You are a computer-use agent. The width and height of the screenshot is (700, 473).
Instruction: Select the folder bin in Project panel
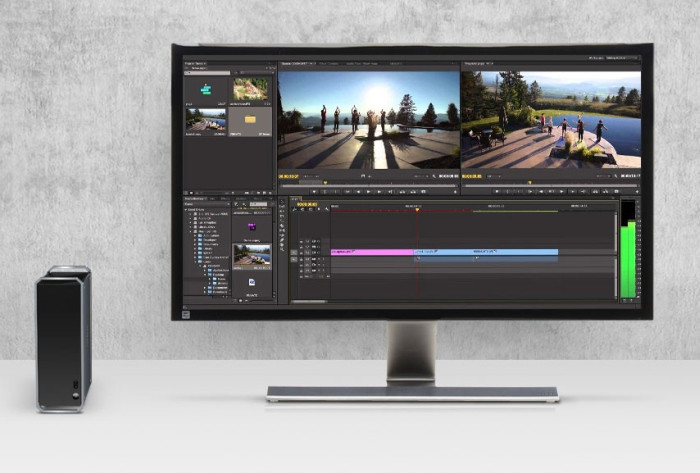[x=250, y=120]
